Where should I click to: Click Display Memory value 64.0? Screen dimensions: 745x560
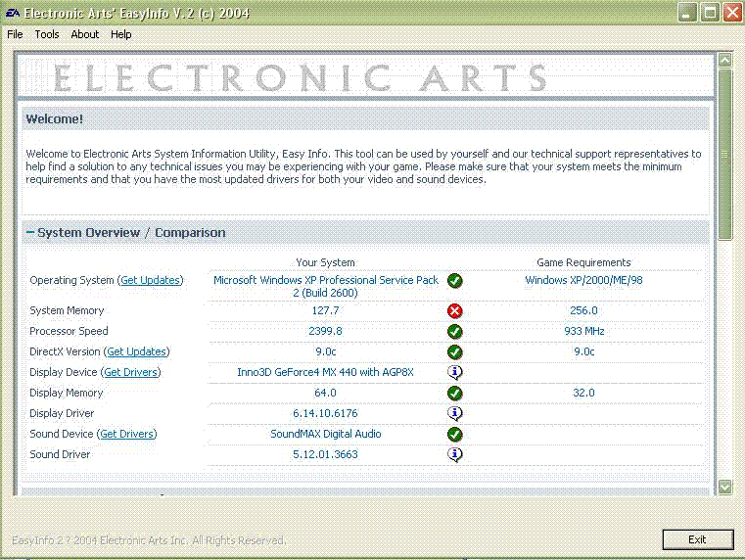[325, 393]
